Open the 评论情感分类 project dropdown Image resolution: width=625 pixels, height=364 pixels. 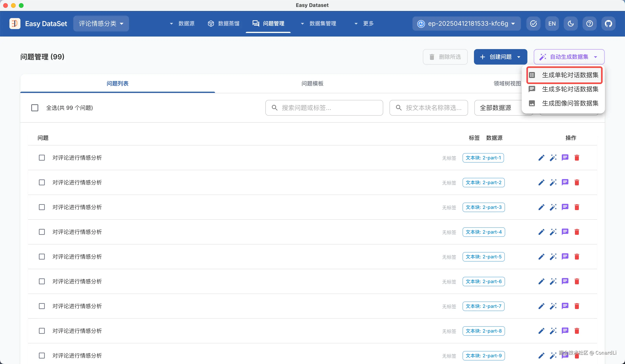point(101,24)
